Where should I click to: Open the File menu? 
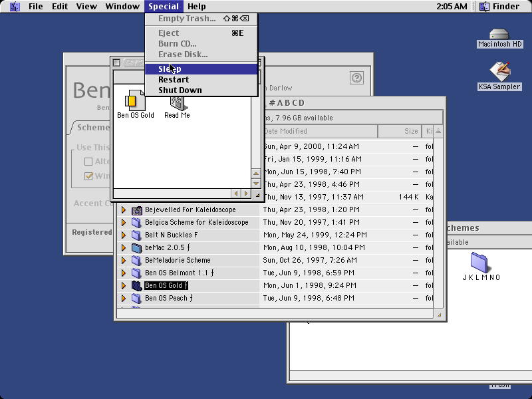click(36, 7)
